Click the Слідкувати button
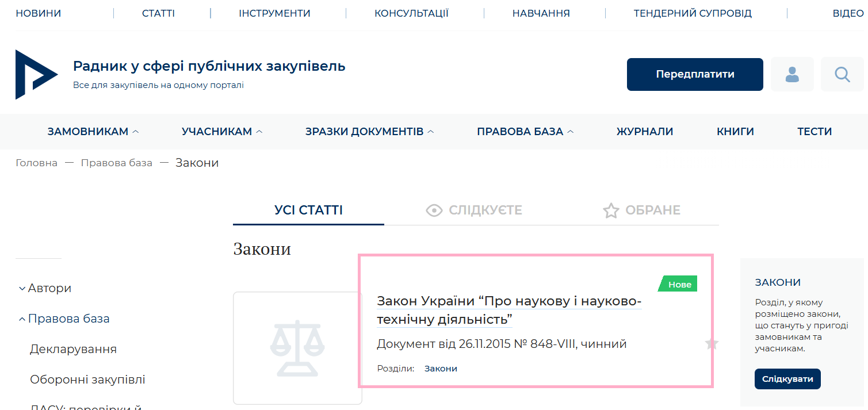868x410 pixels. click(x=787, y=379)
